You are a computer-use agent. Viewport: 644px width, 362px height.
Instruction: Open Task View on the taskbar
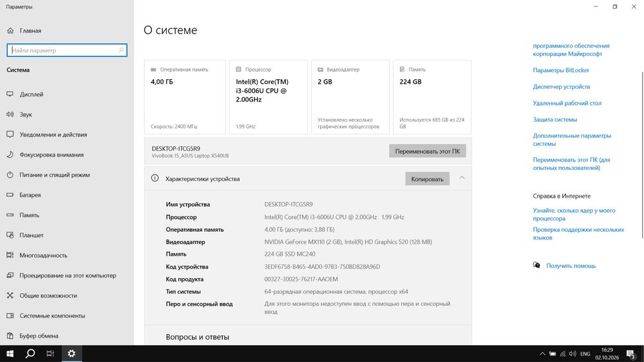click(50, 354)
